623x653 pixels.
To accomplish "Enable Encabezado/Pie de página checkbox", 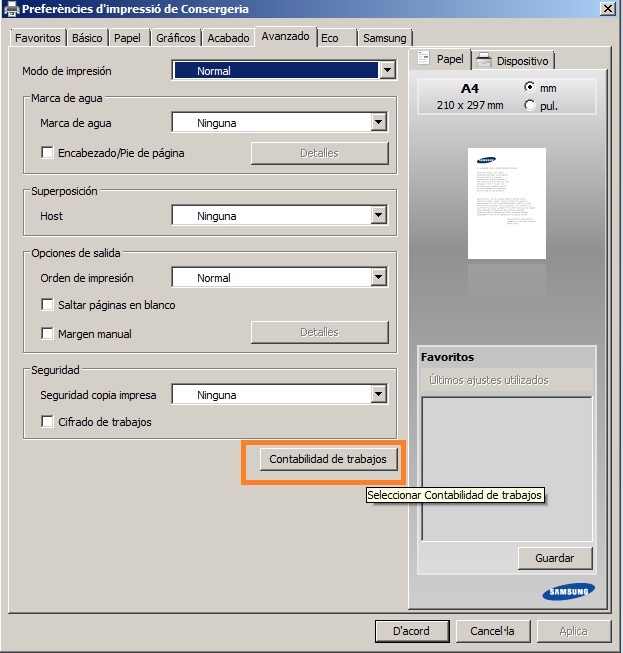I will pos(47,153).
